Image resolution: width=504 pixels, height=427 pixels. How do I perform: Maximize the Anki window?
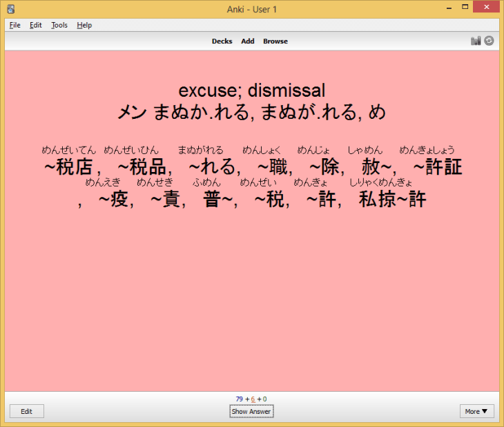coord(466,8)
